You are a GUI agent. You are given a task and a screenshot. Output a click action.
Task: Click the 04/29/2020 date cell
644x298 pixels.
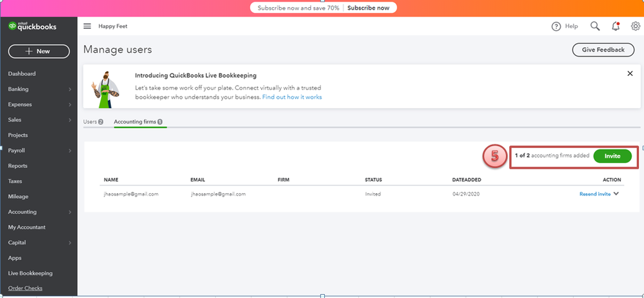[465, 194]
